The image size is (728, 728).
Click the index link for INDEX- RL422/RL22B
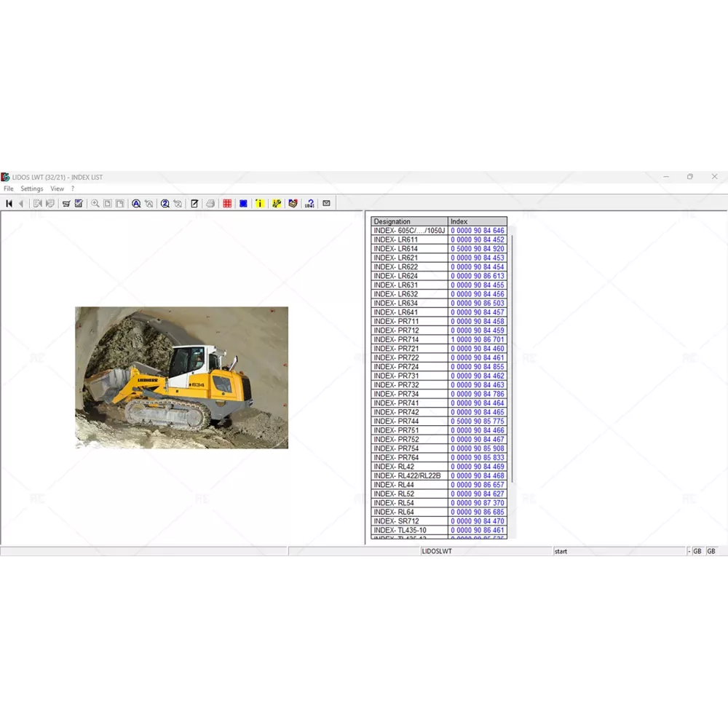point(477,476)
